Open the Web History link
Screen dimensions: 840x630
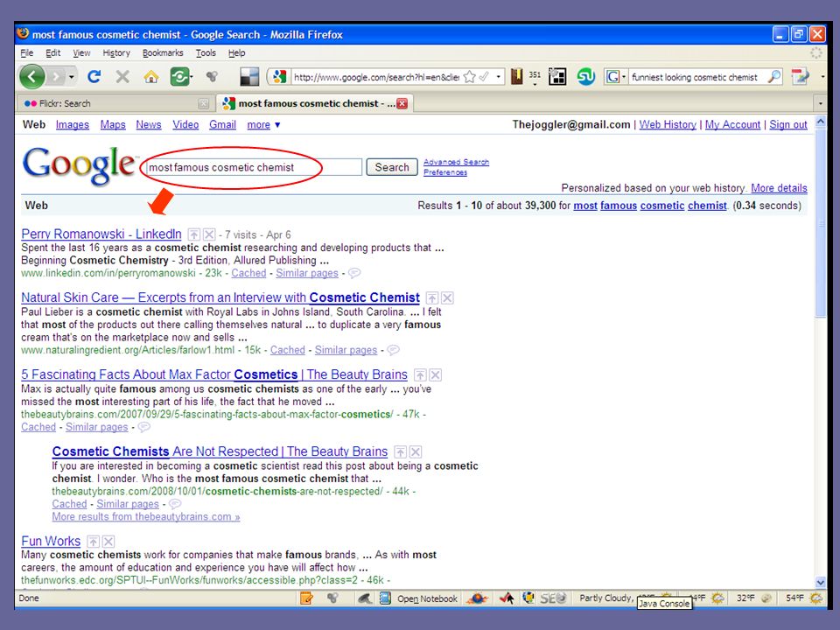pyautogui.click(x=668, y=125)
